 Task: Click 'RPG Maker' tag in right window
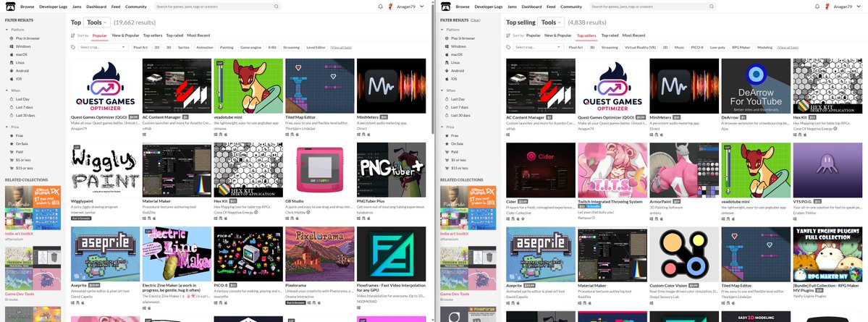pyautogui.click(x=741, y=48)
